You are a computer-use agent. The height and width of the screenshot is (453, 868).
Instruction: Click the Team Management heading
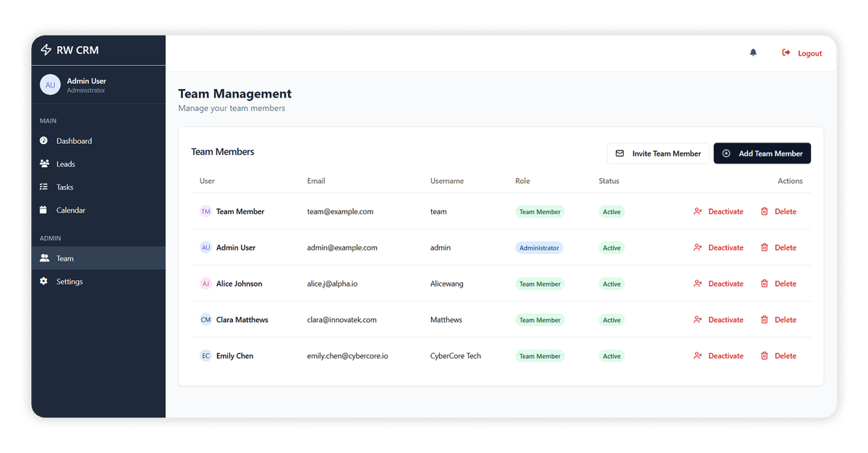[x=235, y=93]
